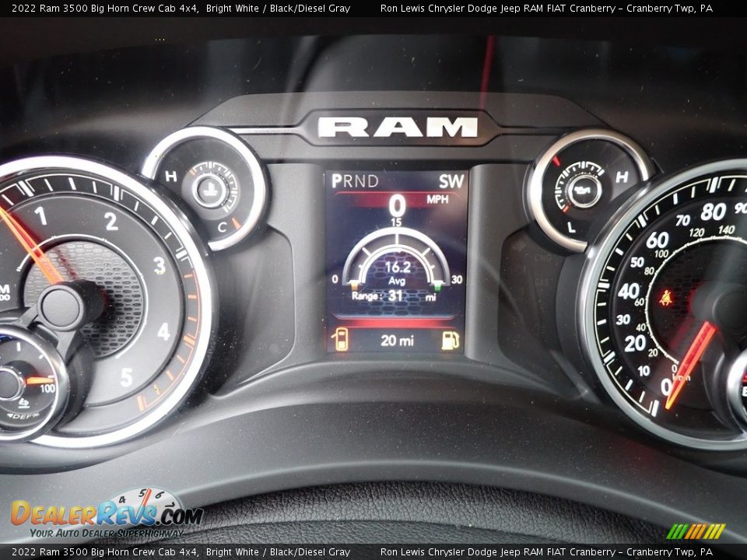
Task: Click the coolant temperature gauge icon
Action: click(x=209, y=191)
